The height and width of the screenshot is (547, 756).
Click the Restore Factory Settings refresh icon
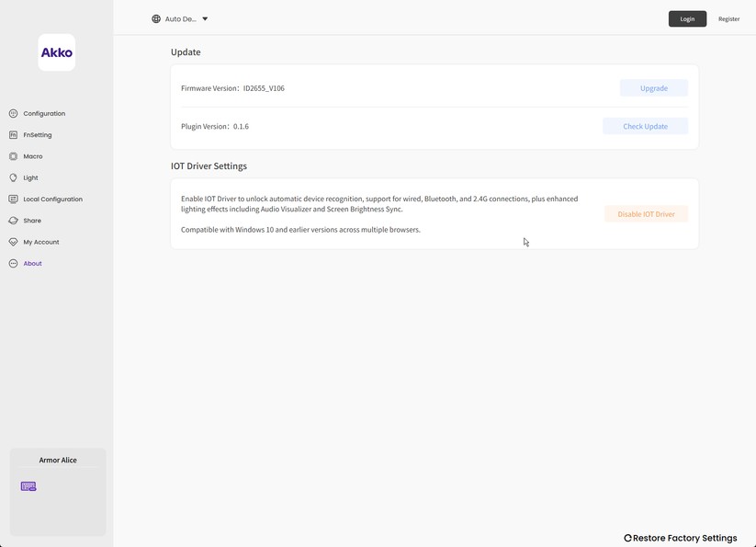pyautogui.click(x=627, y=538)
